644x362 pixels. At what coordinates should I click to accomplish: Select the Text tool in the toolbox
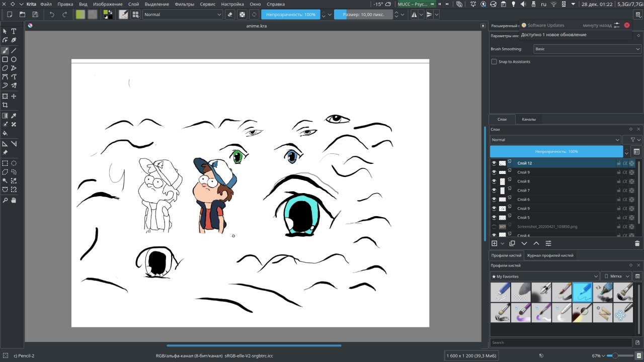(x=14, y=31)
